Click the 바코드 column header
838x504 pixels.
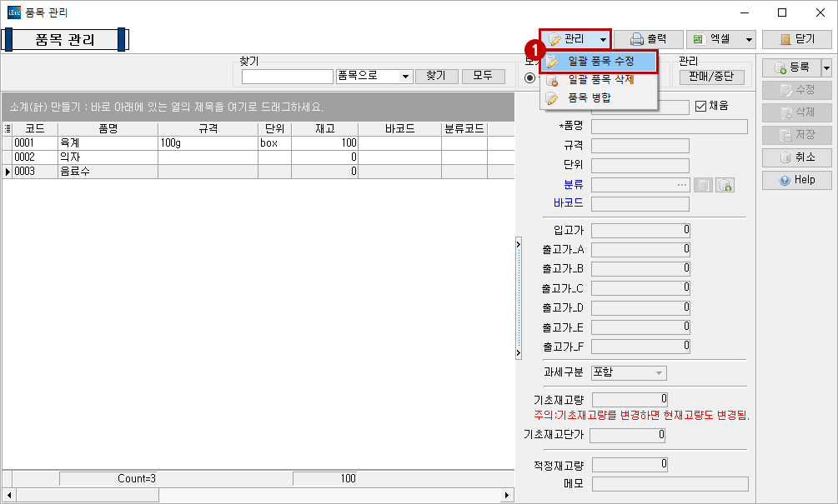pos(399,128)
